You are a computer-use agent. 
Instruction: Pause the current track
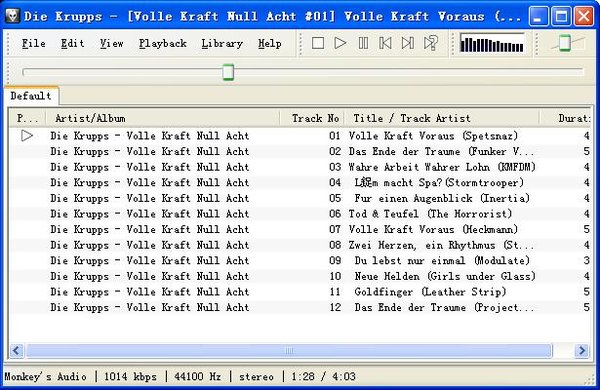pyautogui.click(x=363, y=43)
